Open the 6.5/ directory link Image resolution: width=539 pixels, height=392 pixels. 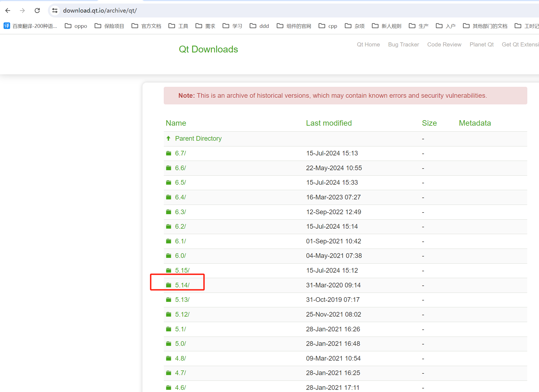[180, 182]
